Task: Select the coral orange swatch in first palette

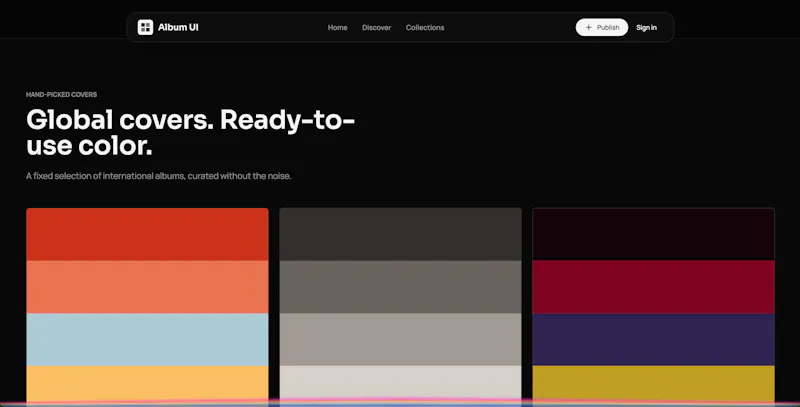Action: pyautogui.click(x=147, y=287)
